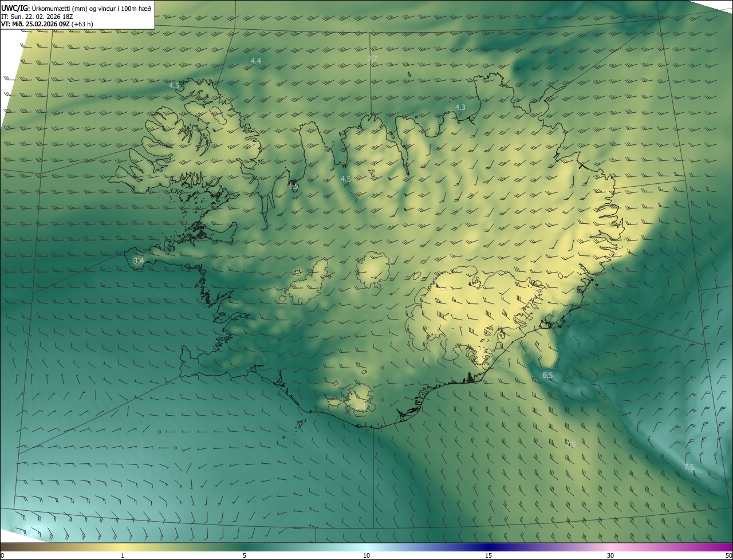Click the colour scale tick labelled 5
The width and height of the screenshot is (733, 560).
pyautogui.click(x=245, y=556)
